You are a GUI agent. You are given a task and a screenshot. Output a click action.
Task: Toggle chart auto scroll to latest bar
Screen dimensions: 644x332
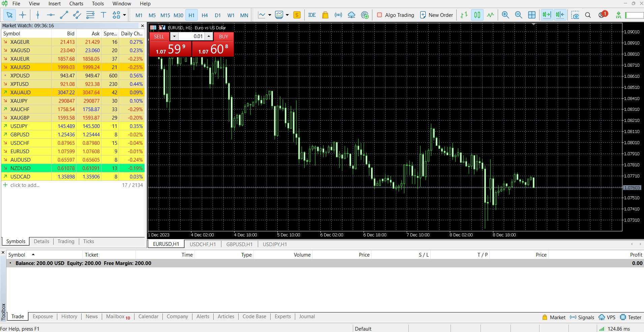[547, 15]
